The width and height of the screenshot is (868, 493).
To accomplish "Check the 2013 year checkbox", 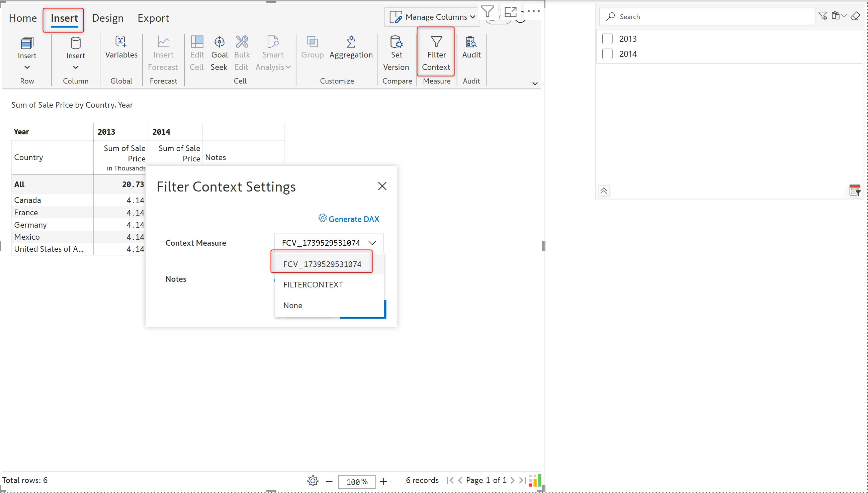I will 607,39.
